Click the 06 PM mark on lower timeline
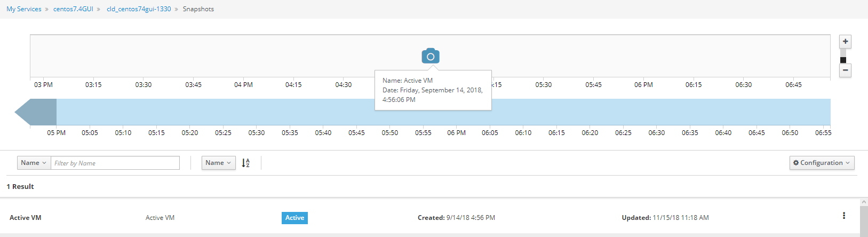Image resolution: width=868 pixels, height=237 pixels. tap(456, 133)
